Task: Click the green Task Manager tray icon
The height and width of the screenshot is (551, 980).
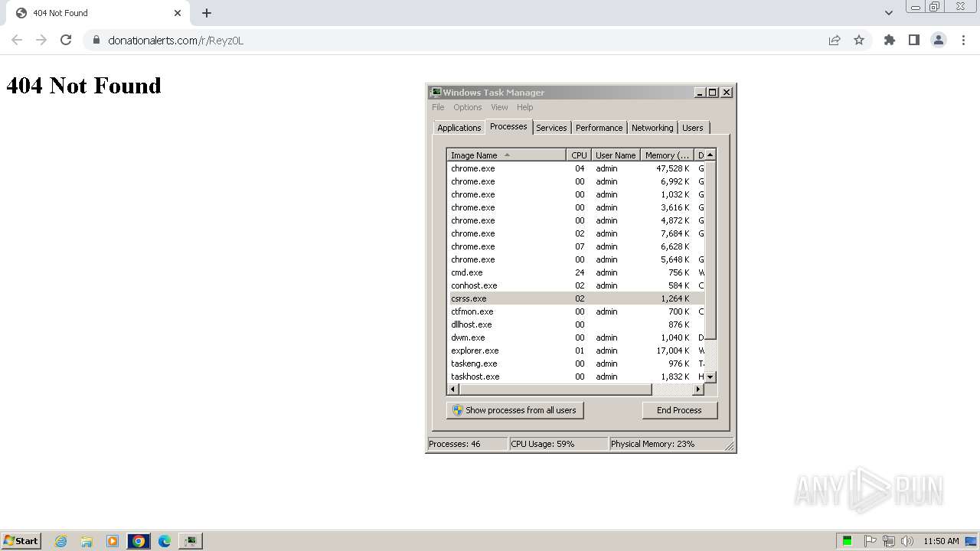Action: (848, 541)
